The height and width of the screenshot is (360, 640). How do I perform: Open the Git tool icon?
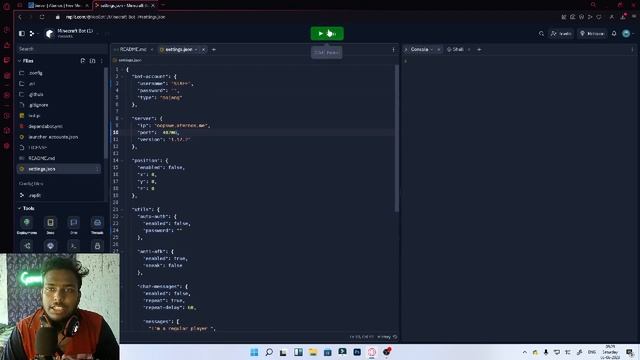pyautogui.click(x=27, y=246)
